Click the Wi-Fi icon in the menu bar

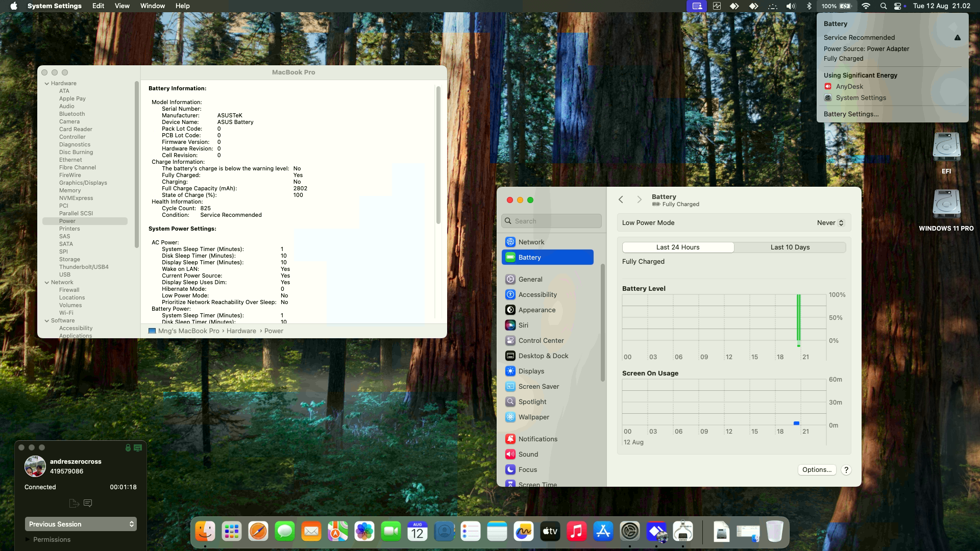tap(866, 6)
